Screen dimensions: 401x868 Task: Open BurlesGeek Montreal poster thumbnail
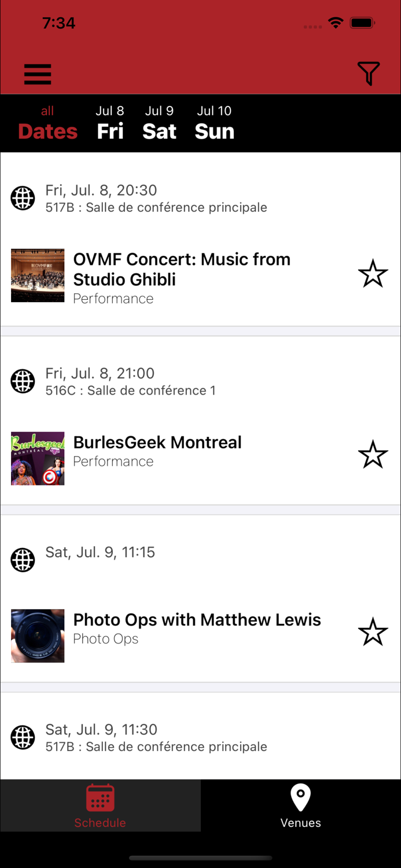tap(38, 458)
